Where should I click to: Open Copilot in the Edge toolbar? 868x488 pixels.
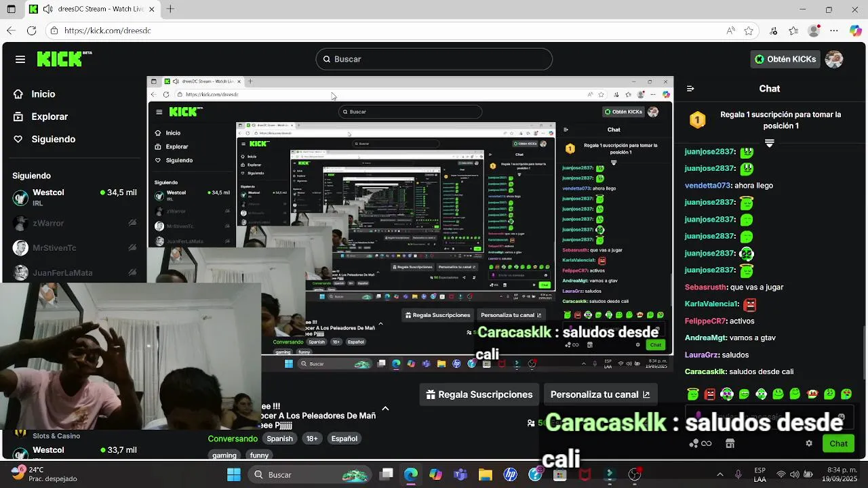click(854, 30)
